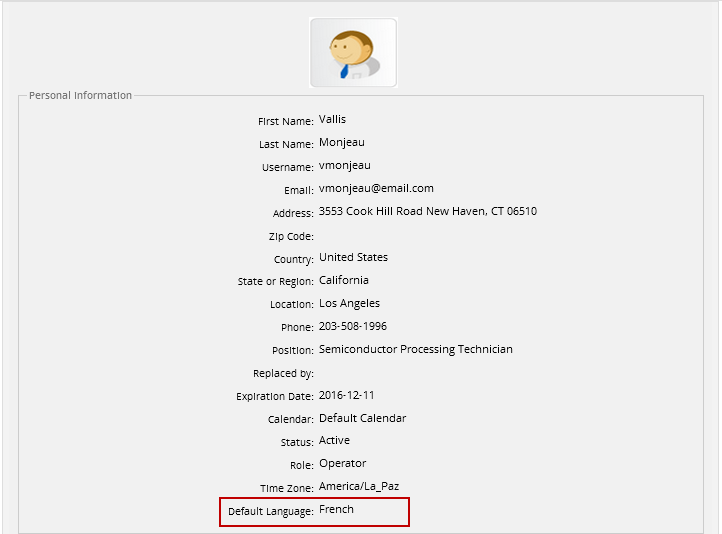
Task: Select the state value California
Action: pos(343,281)
